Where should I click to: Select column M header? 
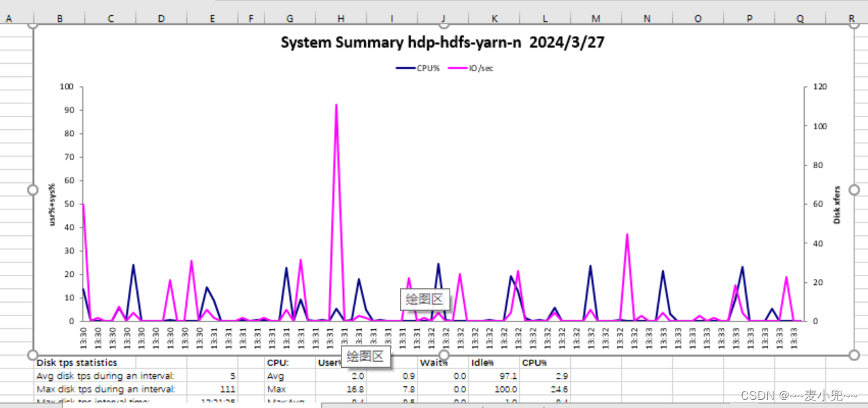click(x=596, y=19)
